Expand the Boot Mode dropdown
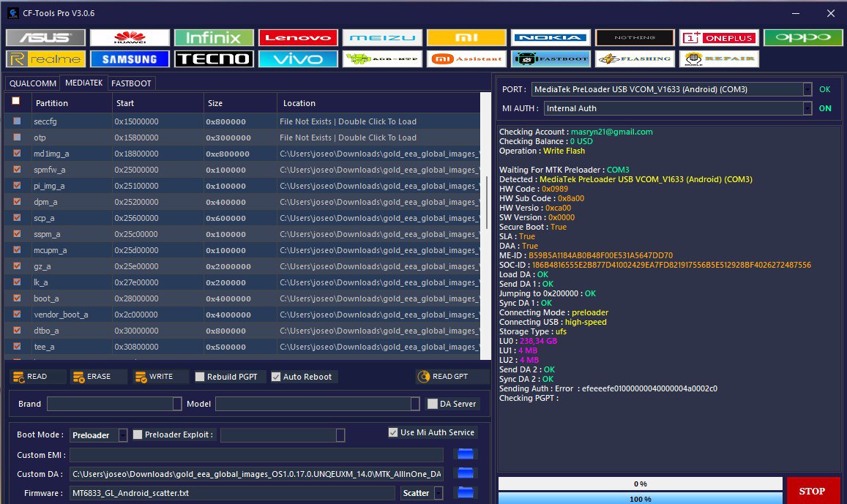Image resolution: width=847 pixels, height=504 pixels. 123,435
